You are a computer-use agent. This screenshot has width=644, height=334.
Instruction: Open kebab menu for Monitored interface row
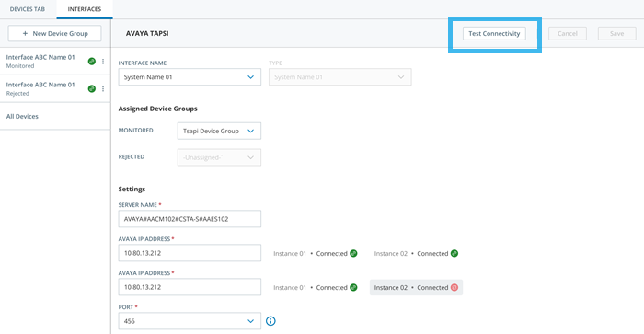103,62
